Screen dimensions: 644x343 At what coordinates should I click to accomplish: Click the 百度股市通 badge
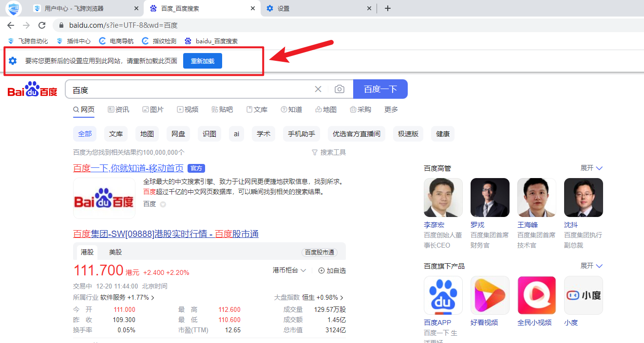tap(320, 253)
